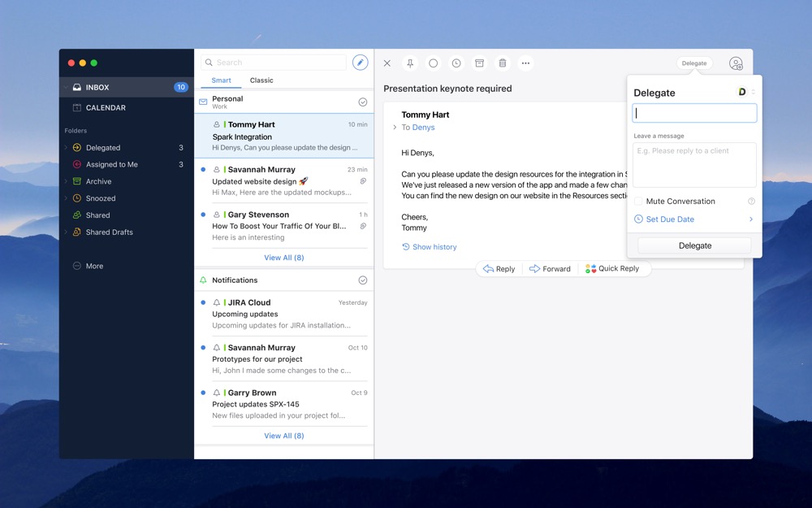Snooze the email using the clock icon

click(456, 63)
